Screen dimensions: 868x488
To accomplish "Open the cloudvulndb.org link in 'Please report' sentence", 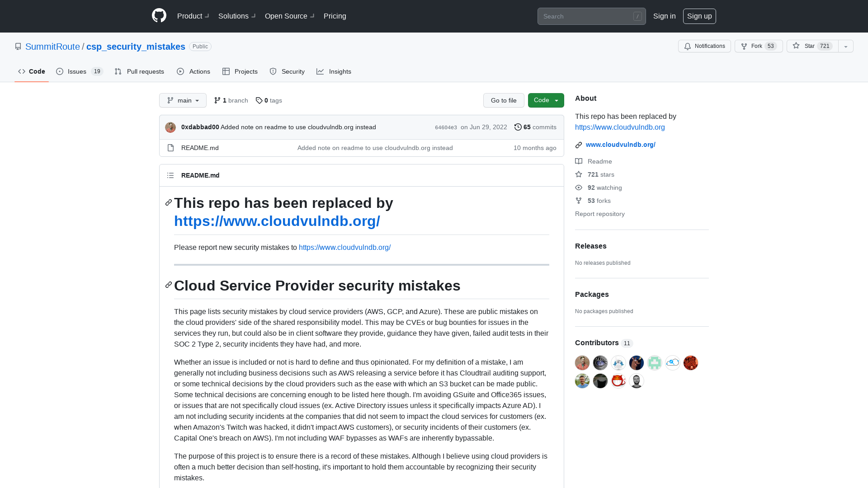I will click(x=344, y=248).
